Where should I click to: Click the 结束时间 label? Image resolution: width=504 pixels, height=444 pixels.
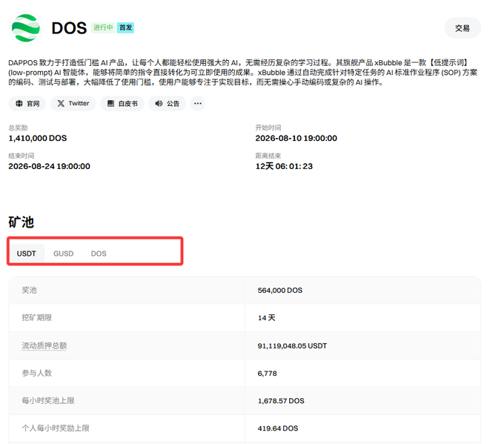[21, 156]
